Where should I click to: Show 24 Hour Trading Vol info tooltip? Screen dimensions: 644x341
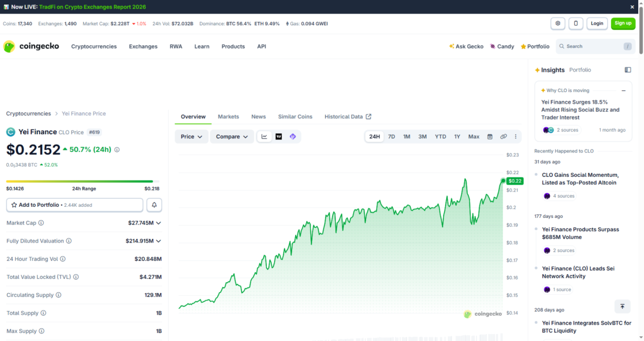click(63, 259)
